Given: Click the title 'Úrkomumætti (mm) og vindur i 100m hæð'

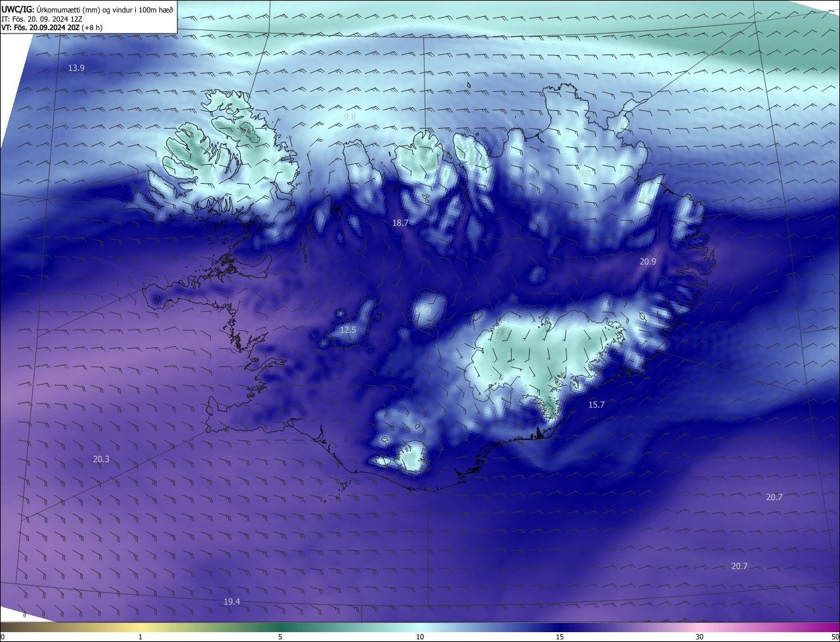Looking at the screenshot, I should (105, 9).
